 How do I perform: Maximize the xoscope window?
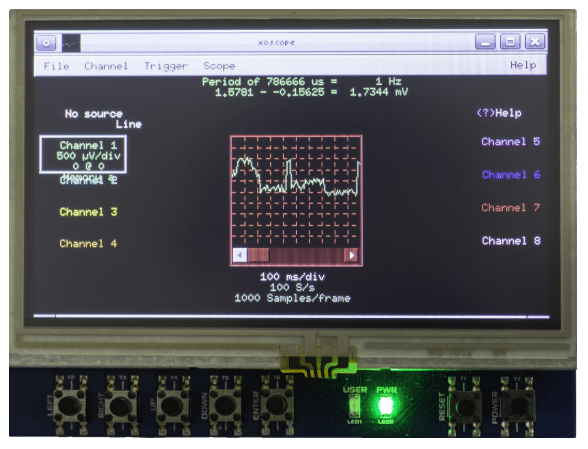510,41
